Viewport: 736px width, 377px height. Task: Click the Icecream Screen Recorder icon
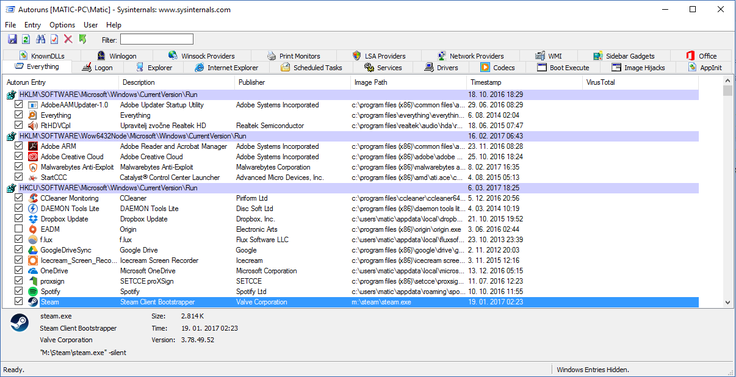tap(32, 260)
